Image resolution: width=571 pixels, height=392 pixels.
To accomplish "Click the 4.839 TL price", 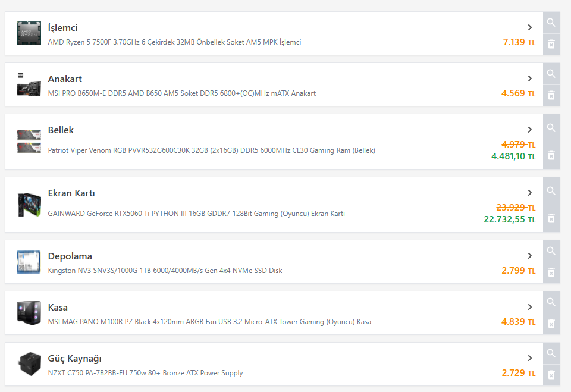I will click(x=519, y=322).
